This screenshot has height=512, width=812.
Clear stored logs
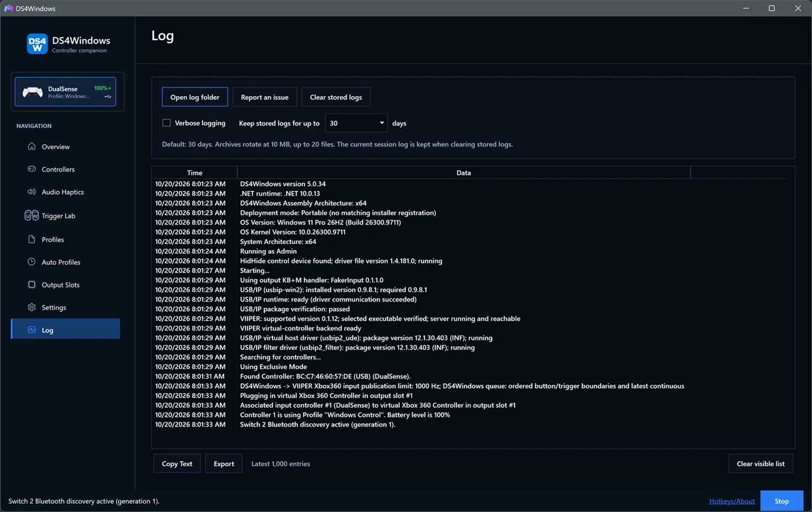(x=336, y=97)
